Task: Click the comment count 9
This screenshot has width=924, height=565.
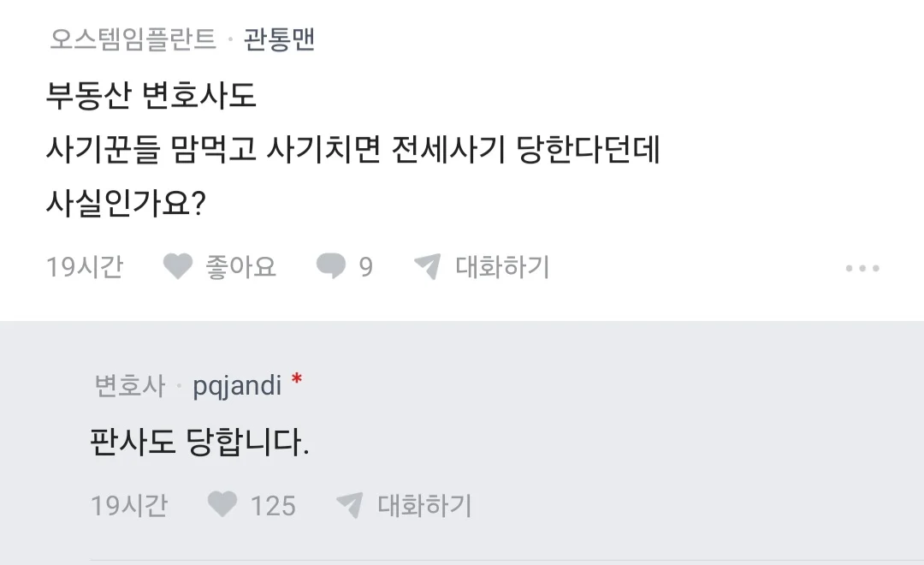Action: click(365, 268)
